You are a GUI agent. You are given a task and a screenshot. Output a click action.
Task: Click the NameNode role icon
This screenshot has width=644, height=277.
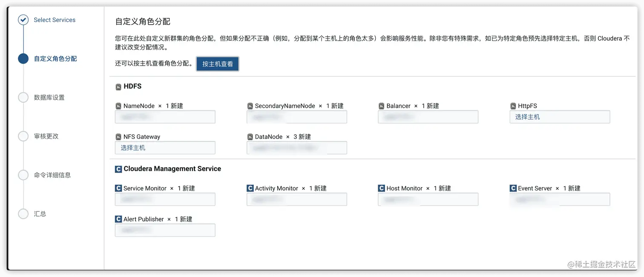118,106
